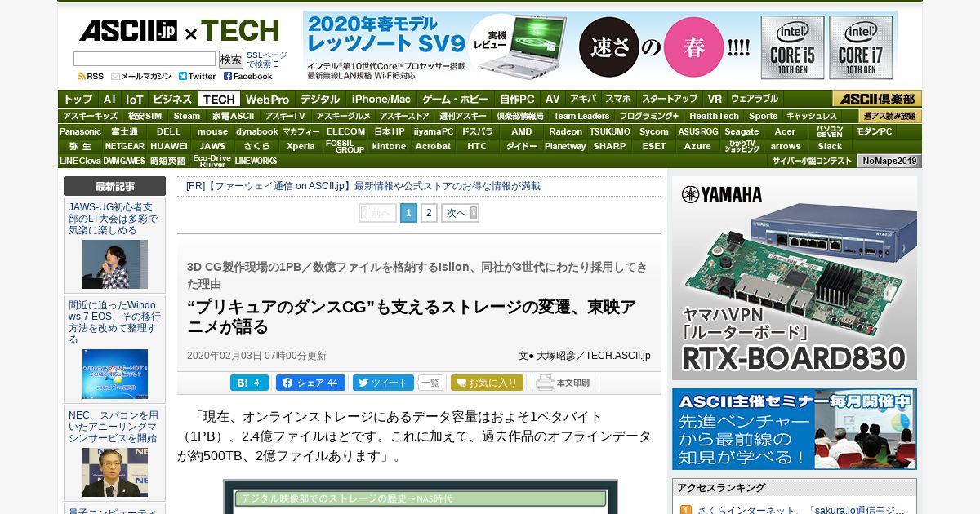Click the お気に入り heart button
This screenshot has width=980, height=514.
tap(487, 383)
